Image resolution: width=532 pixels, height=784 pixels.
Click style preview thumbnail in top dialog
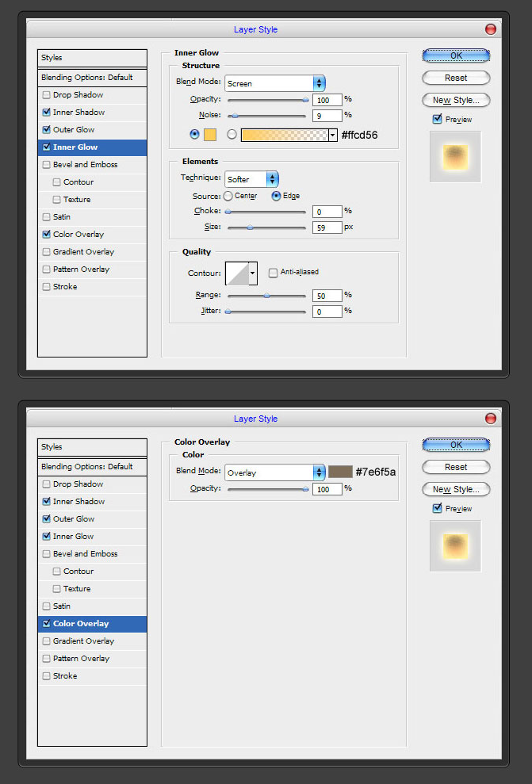pyautogui.click(x=455, y=157)
